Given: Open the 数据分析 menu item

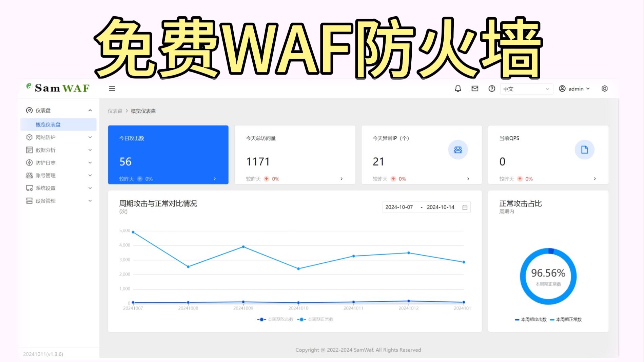Looking at the screenshot, I should click(x=58, y=150).
